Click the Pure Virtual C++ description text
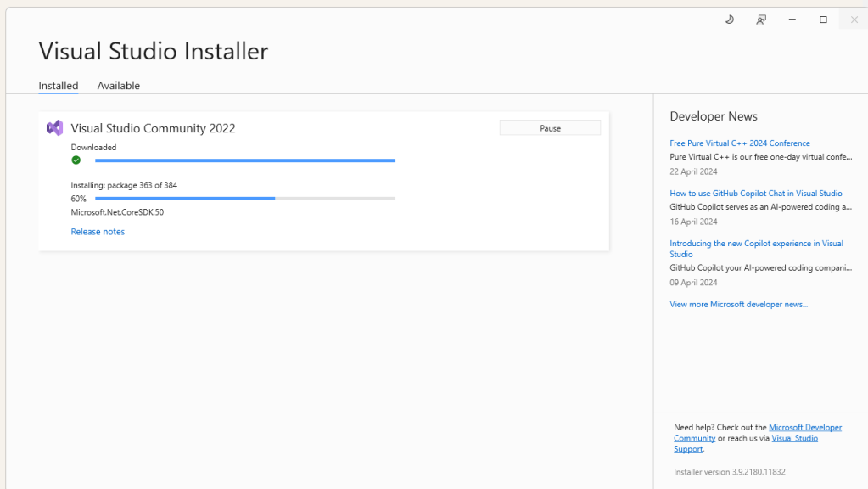The width and height of the screenshot is (868, 489). [760, 157]
